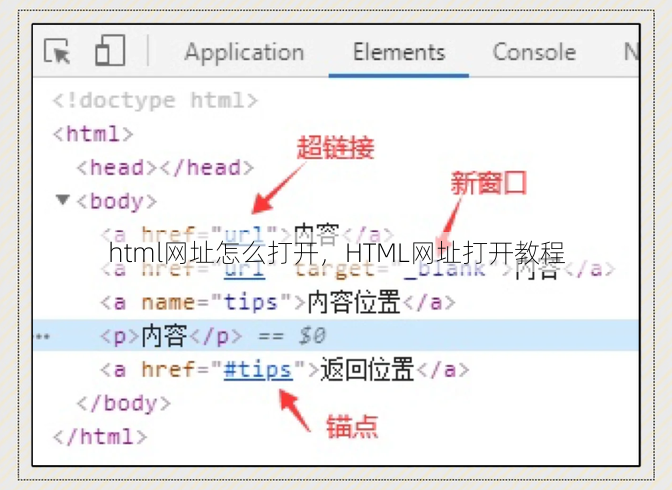Click the 返回位置 anchor text

tap(367, 370)
